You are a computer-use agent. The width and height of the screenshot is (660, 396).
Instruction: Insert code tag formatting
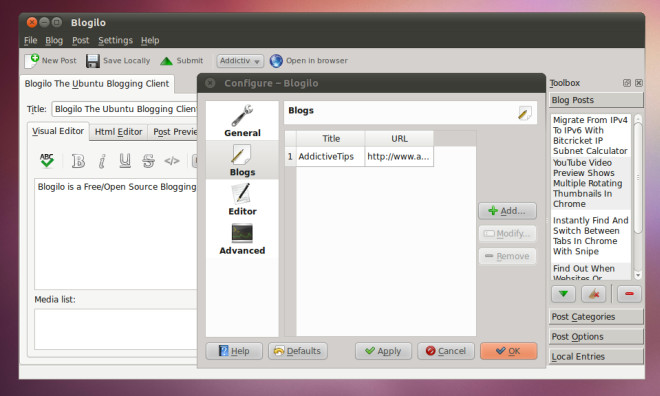click(172, 161)
